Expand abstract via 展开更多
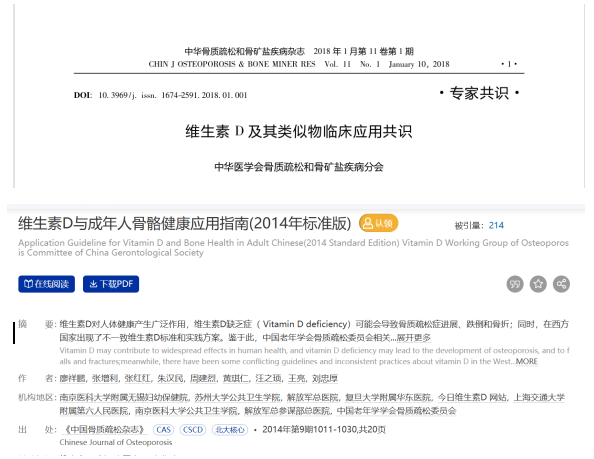 point(414,337)
